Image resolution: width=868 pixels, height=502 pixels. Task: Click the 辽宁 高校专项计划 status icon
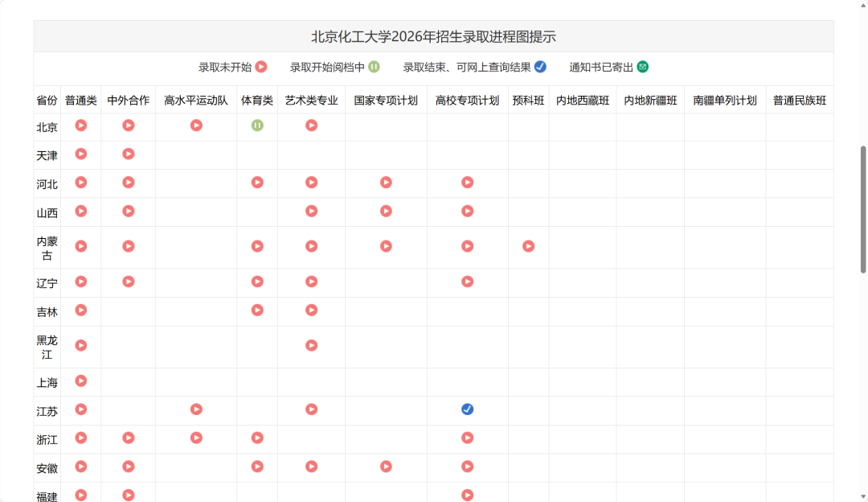467,282
